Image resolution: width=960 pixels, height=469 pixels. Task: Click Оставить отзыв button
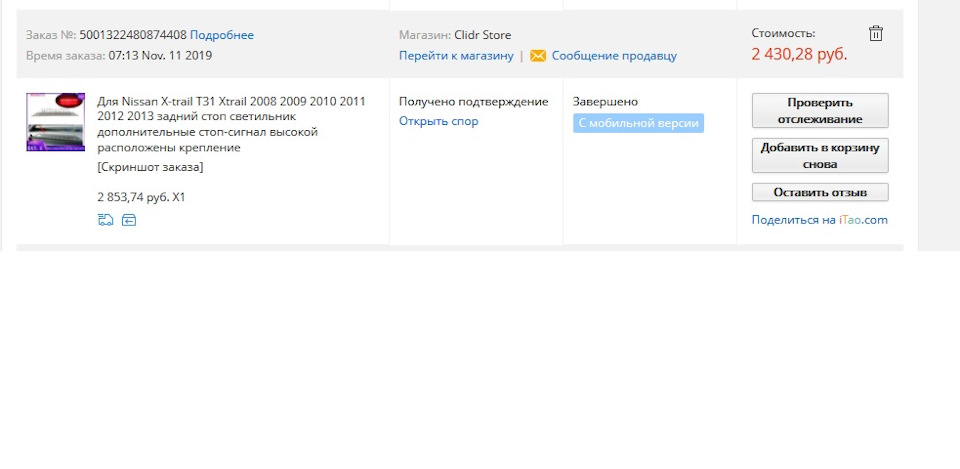click(820, 192)
